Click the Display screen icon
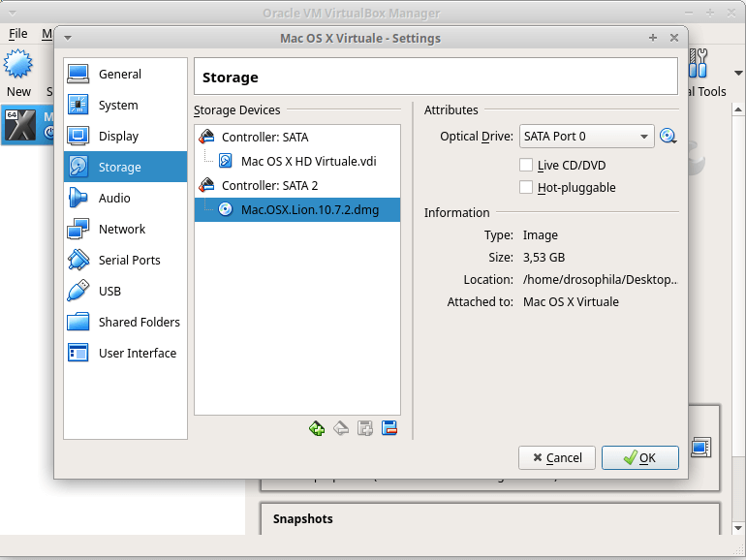Image resolution: width=746 pixels, height=560 pixels. pyautogui.click(x=78, y=136)
